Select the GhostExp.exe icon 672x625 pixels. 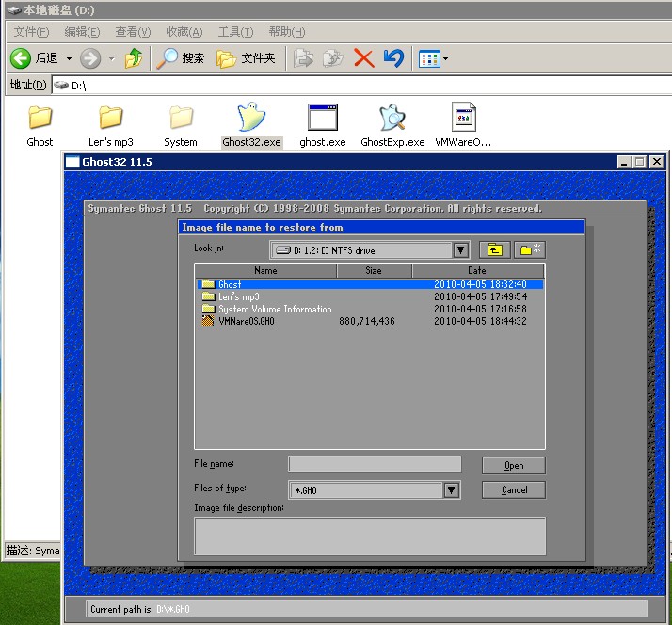392,117
